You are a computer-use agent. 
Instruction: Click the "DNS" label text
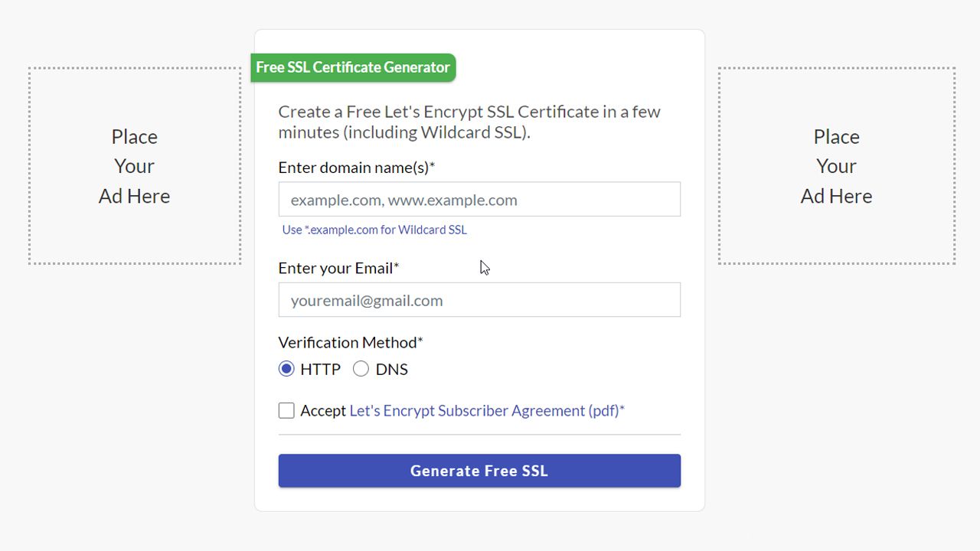391,369
